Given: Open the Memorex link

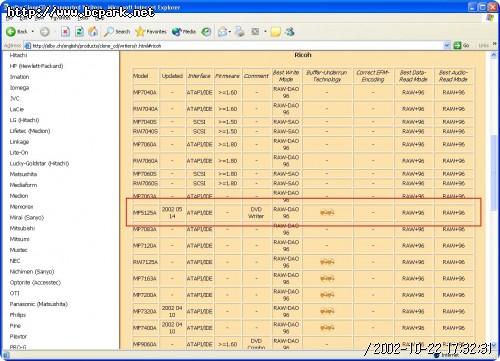Looking at the screenshot, I should click(21, 207).
